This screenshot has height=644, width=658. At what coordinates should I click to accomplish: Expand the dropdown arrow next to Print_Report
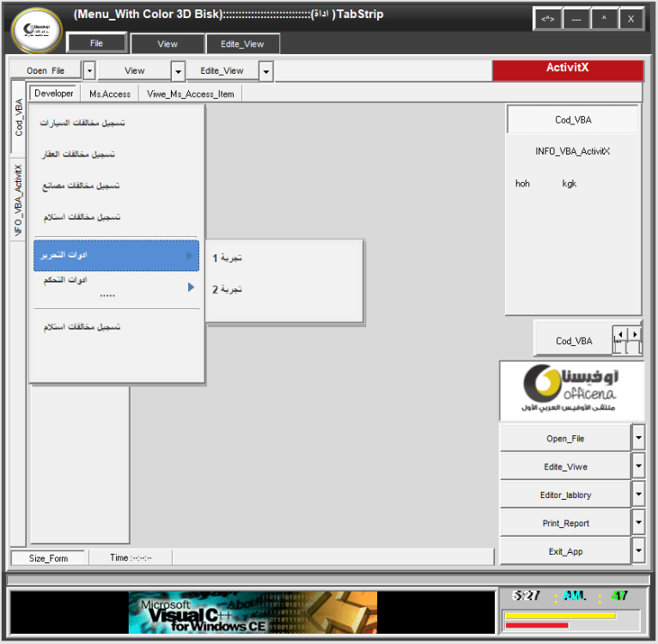637,522
